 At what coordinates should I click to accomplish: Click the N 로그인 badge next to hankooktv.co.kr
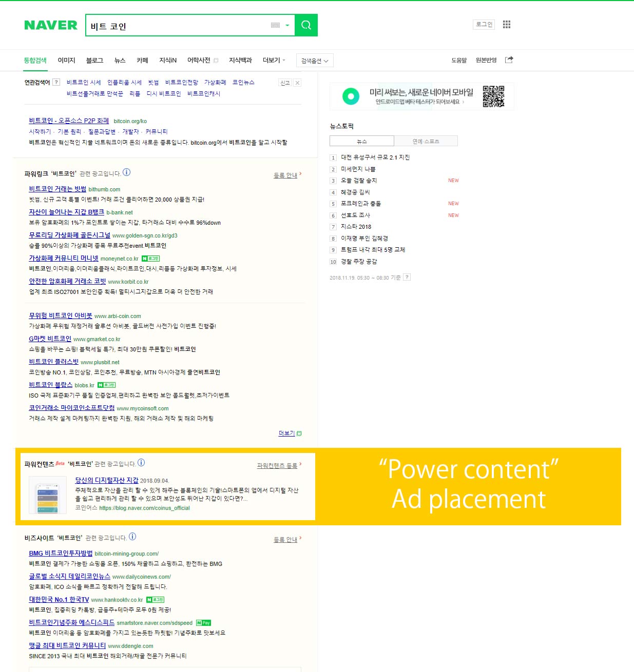point(155,600)
